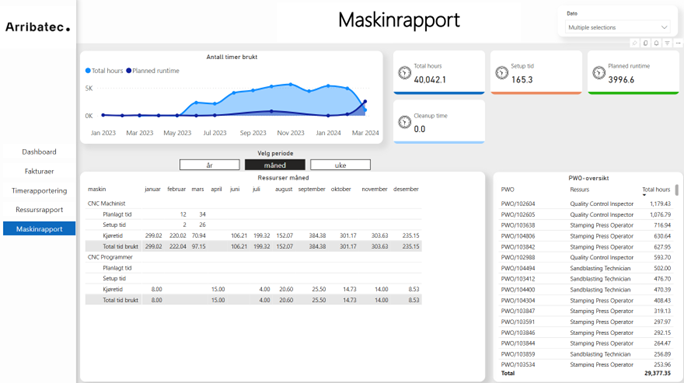The image size is (684, 383).
Task: Open the Maskinrapport page
Action: tap(39, 229)
